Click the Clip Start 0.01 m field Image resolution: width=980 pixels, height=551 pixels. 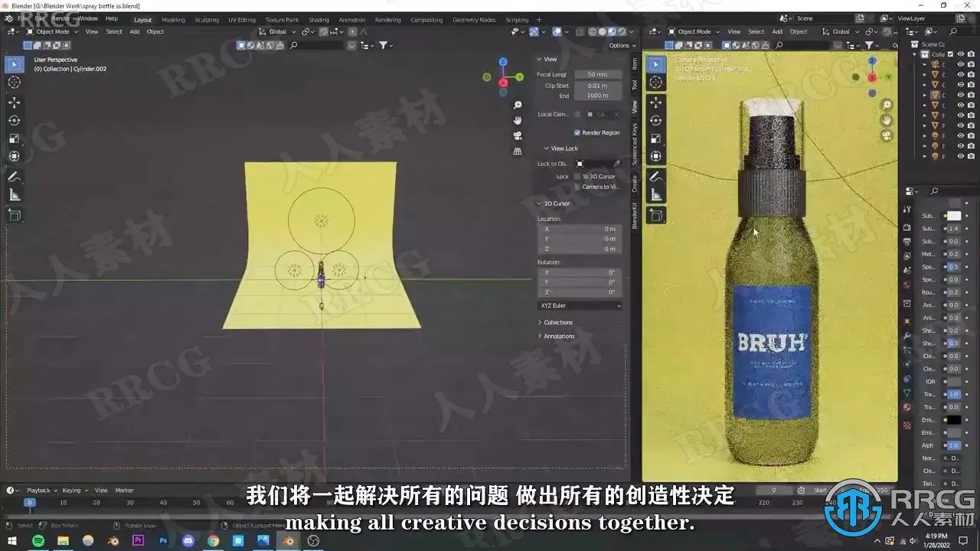click(598, 86)
